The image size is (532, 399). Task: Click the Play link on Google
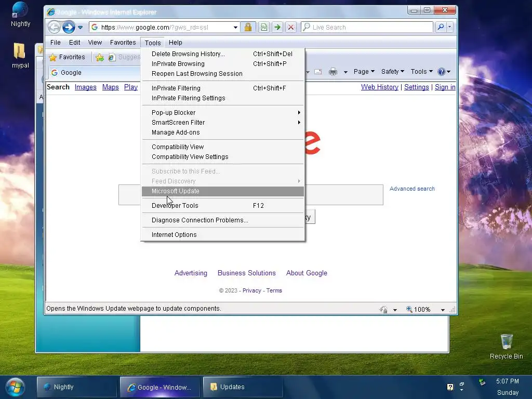coord(130,87)
